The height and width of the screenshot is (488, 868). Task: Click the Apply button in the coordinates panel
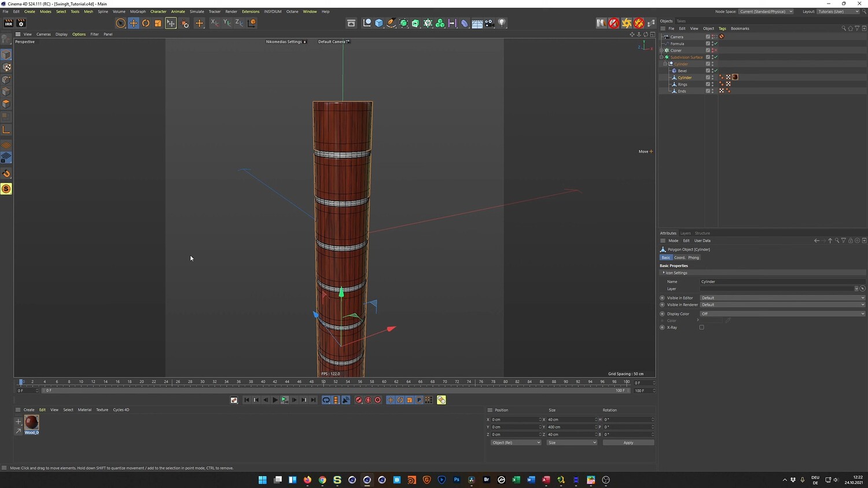628,442
